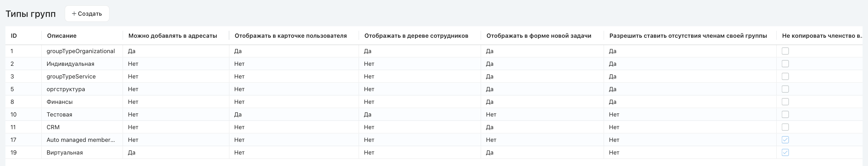The width and height of the screenshot is (868, 166).
Task: Uncheck checkbox in Auto managed member row
Action: [785, 140]
